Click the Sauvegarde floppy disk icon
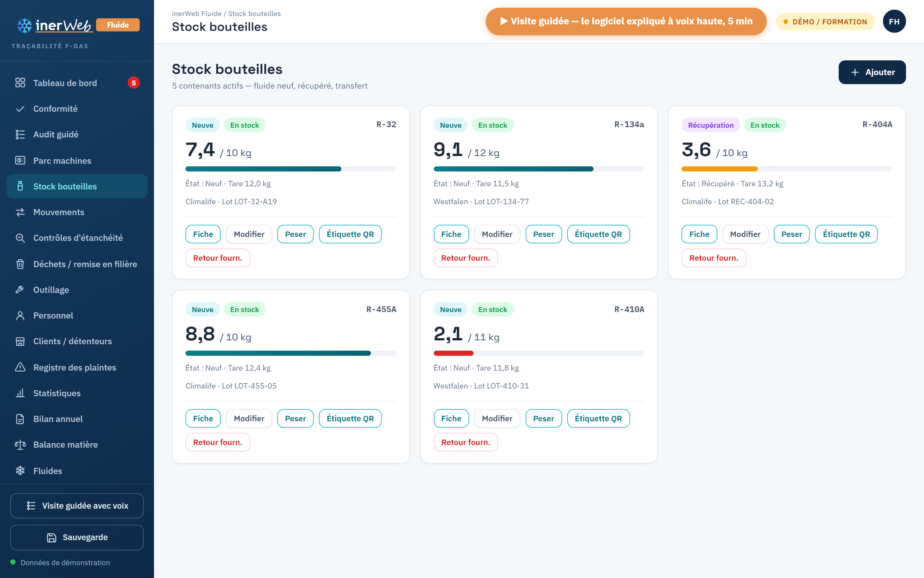Screen dimensions: 924x578 pyautogui.click(x=52, y=538)
